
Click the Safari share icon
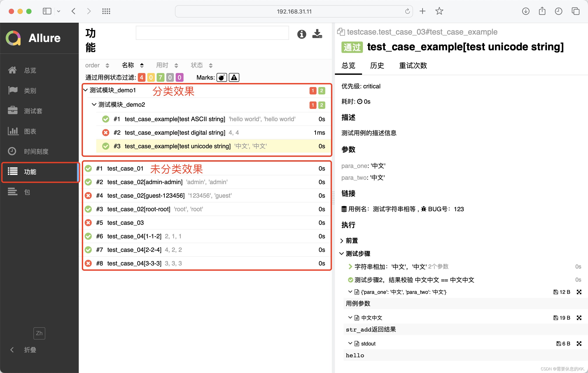pos(542,11)
